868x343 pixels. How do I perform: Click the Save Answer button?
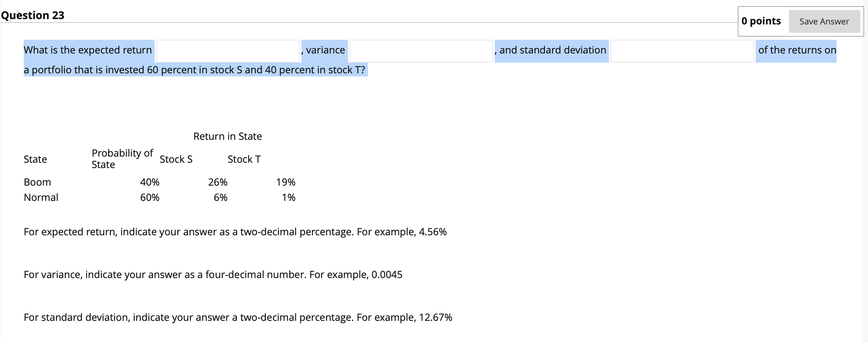pyautogui.click(x=824, y=21)
